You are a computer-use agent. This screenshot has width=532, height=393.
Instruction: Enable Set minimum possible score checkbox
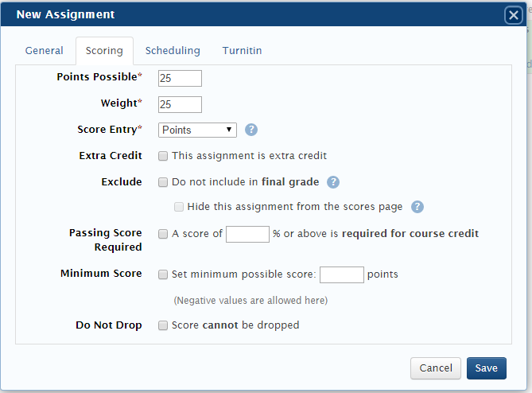point(163,274)
